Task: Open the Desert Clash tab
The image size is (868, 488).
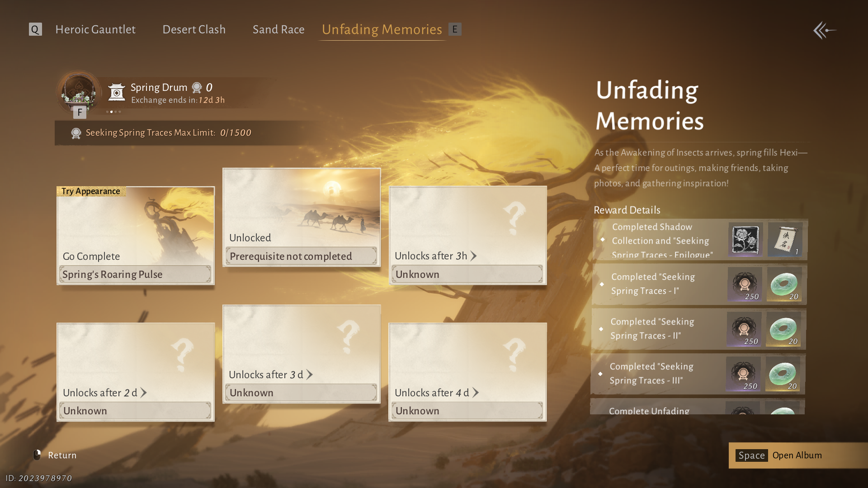Action: pyautogui.click(x=194, y=29)
